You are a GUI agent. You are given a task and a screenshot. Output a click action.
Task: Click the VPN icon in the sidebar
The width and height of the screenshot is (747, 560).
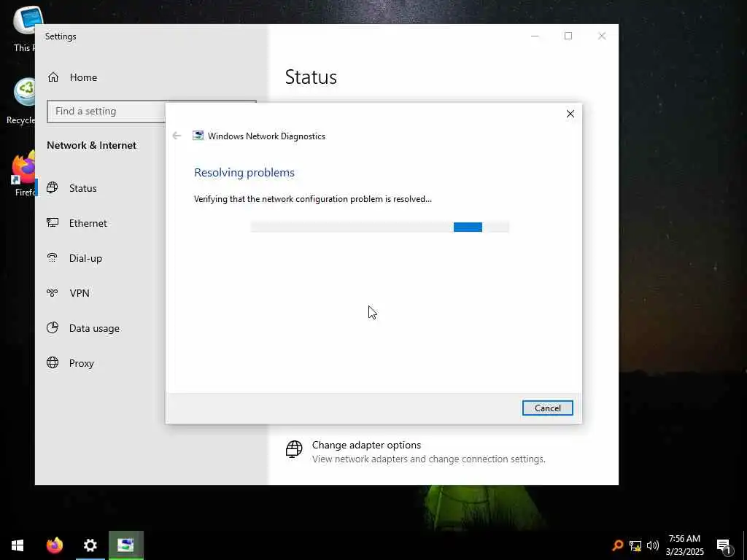(x=53, y=292)
